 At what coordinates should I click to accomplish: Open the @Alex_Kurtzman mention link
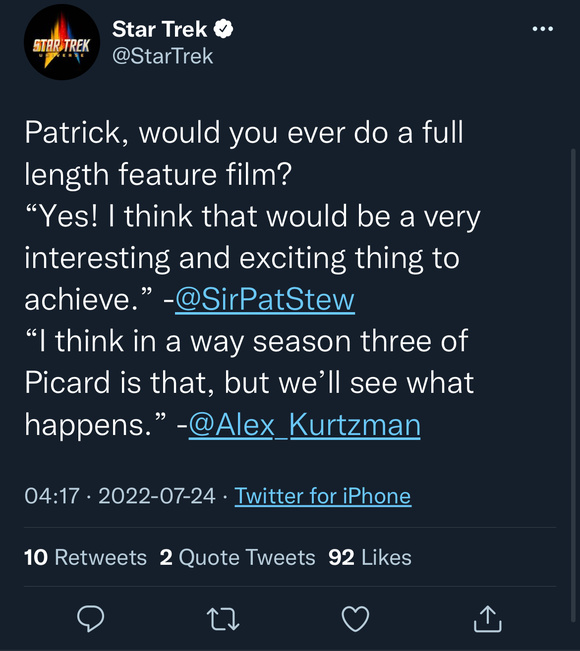pyautogui.click(x=304, y=425)
